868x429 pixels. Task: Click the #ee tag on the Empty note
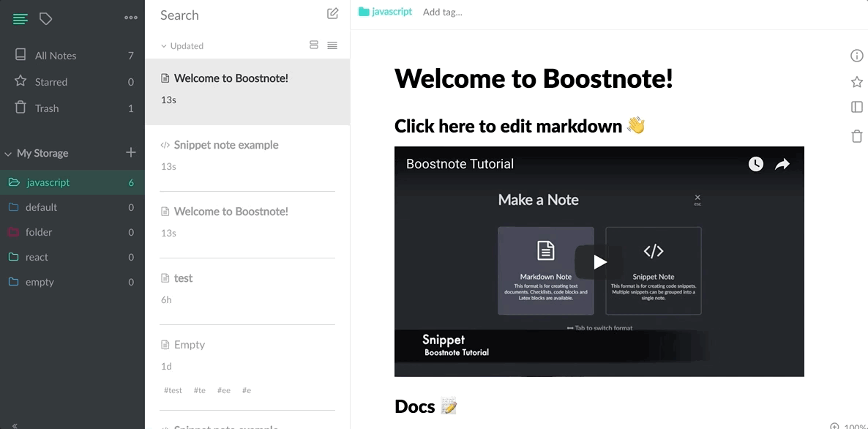(x=224, y=390)
